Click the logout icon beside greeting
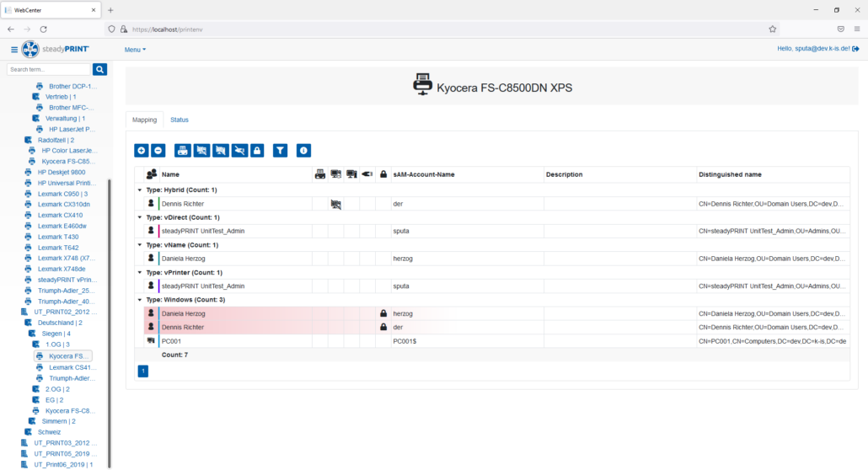The height and width of the screenshot is (470, 868). [x=856, y=49]
